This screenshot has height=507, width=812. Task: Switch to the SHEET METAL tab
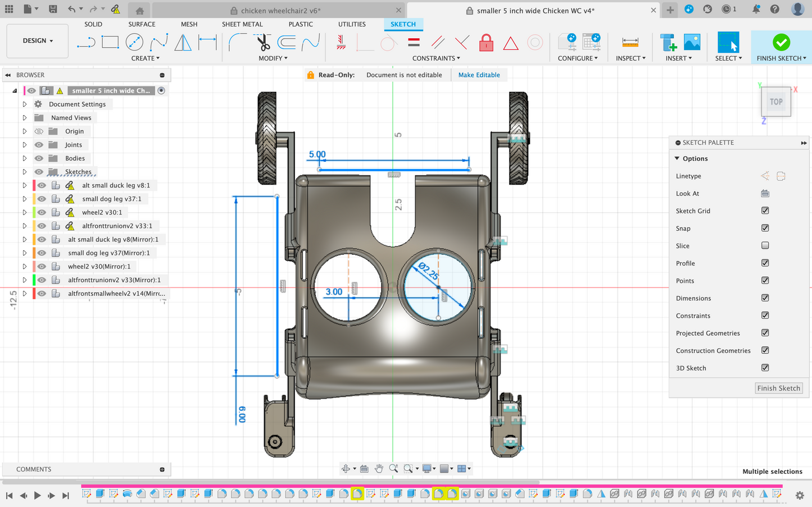(x=242, y=24)
